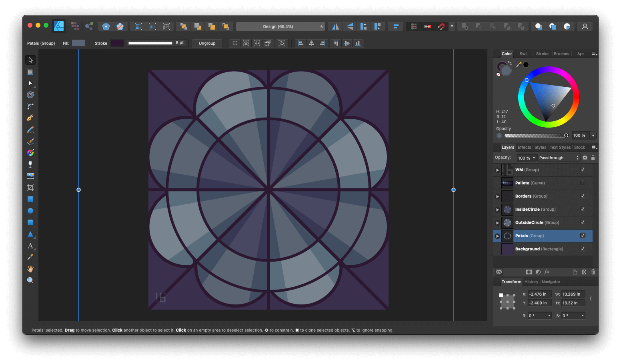This screenshot has height=364, width=621.
Task: Open the layer opacity dropdown
Action: tap(526, 157)
